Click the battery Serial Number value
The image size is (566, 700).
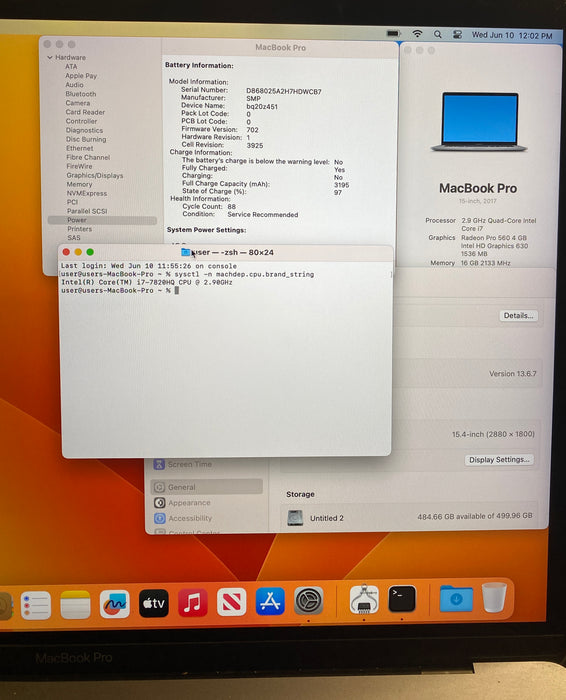tap(284, 92)
